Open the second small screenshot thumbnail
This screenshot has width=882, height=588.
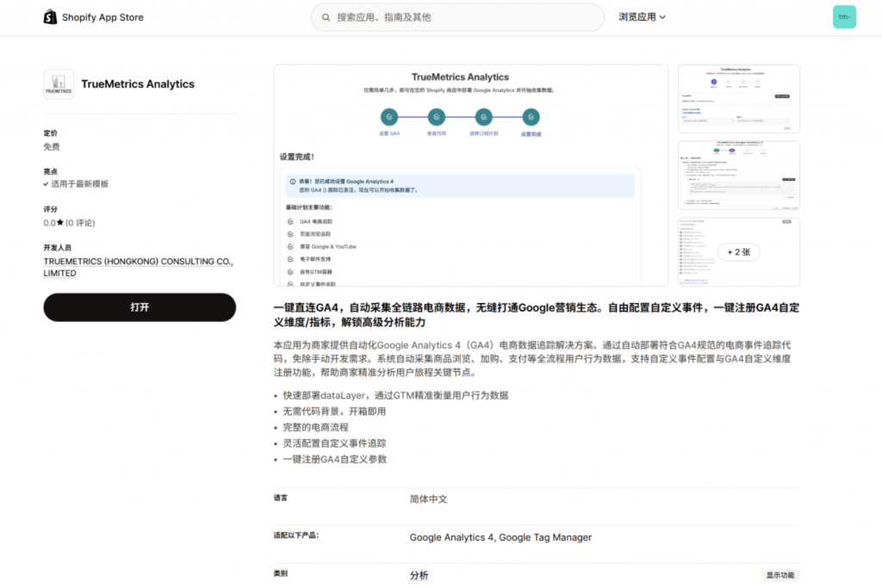(738, 176)
